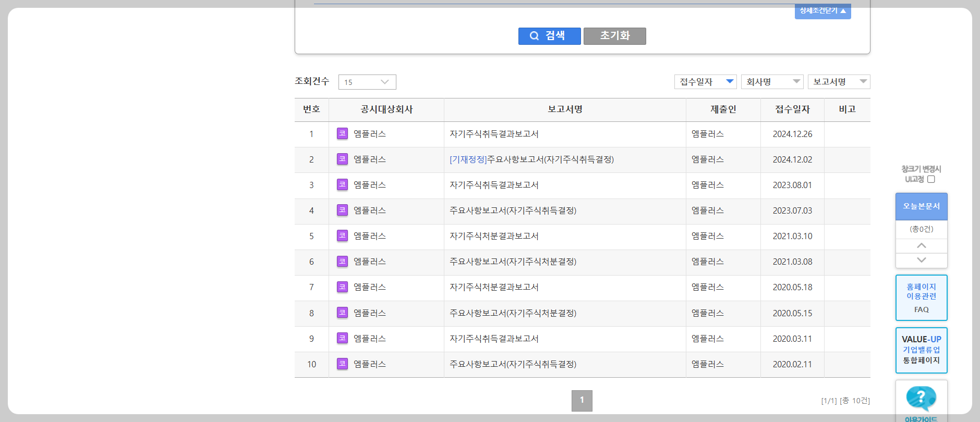
Task: Open the 접수일자 sort dropdown
Action: [705, 82]
